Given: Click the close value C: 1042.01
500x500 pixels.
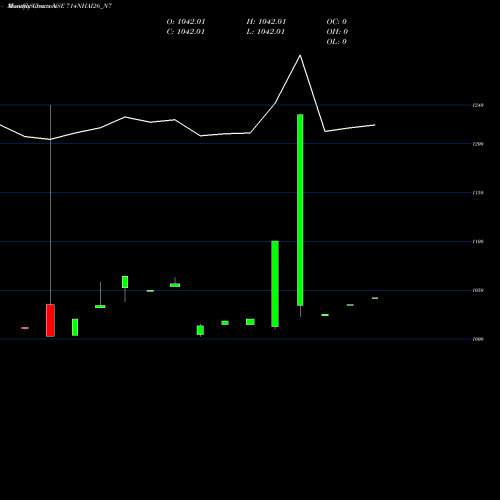Looking at the screenshot, I should pos(186,32).
